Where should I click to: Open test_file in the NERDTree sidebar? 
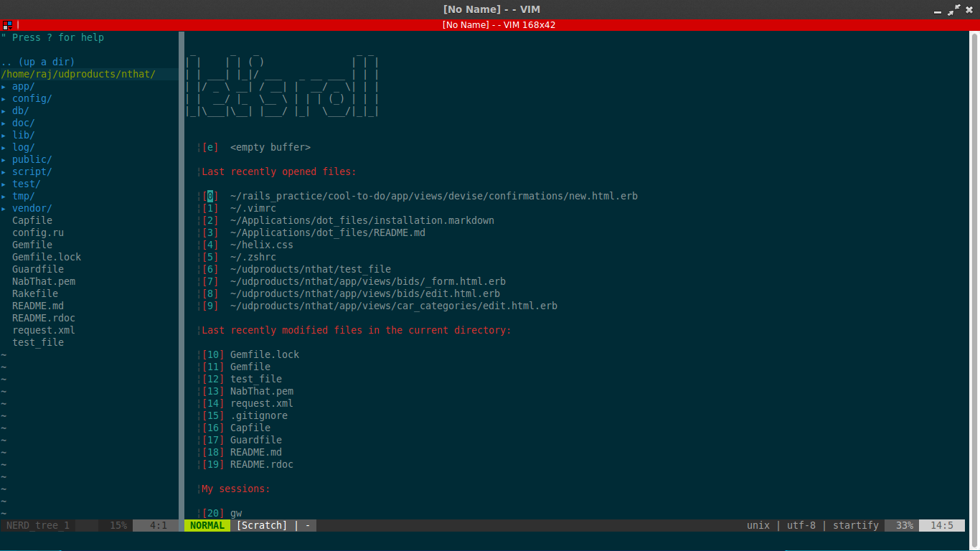(38, 343)
